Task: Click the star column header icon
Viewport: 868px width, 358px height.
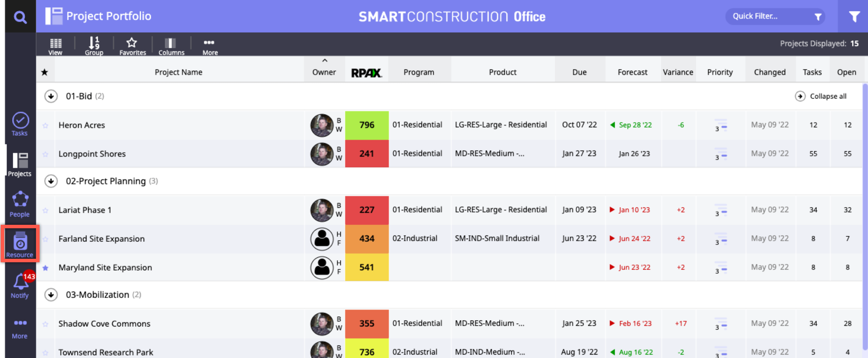Action: (x=45, y=72)
